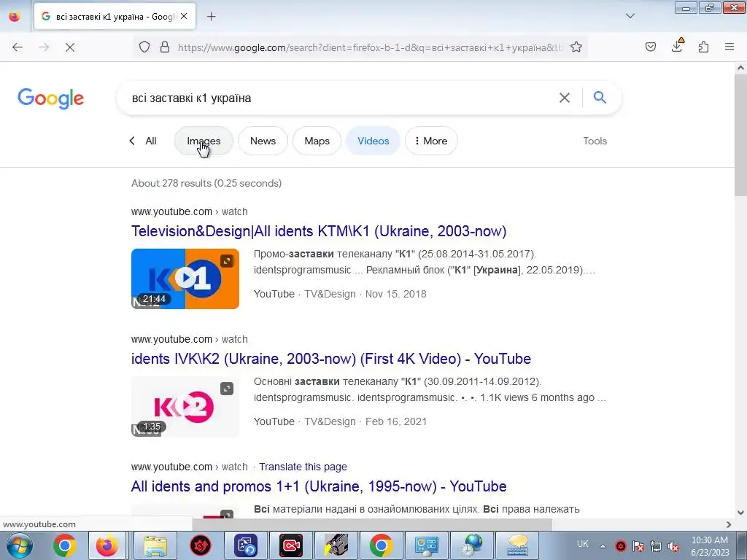Switch to the Maps filter
The width and height of the screenshot is (747, 560).
(x=317, y=141)
